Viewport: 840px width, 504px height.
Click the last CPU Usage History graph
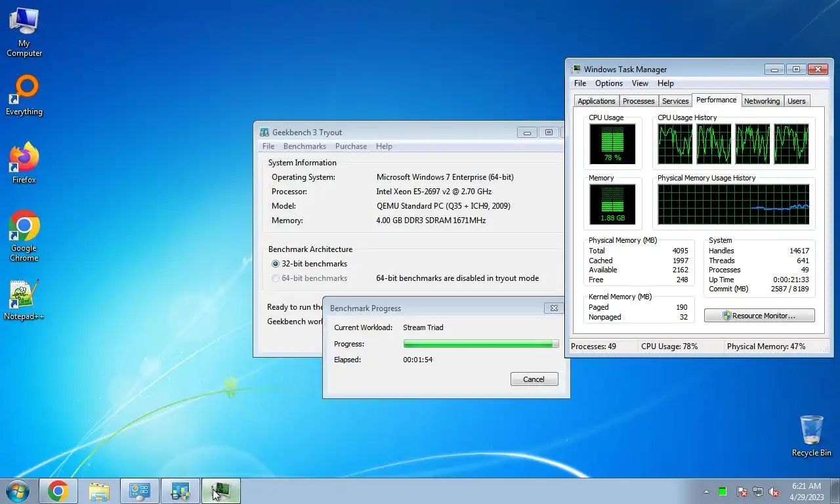click(791, 144)
